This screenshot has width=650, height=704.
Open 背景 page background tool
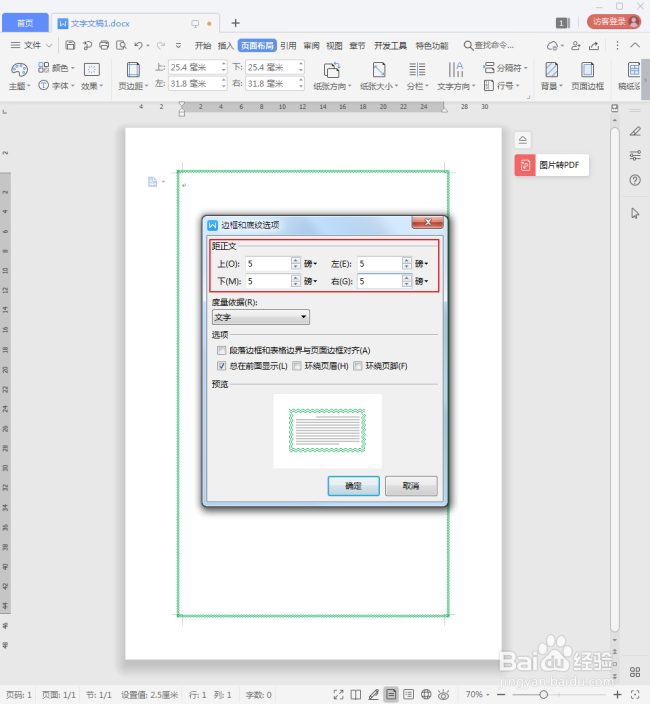(x=551, y=76)
